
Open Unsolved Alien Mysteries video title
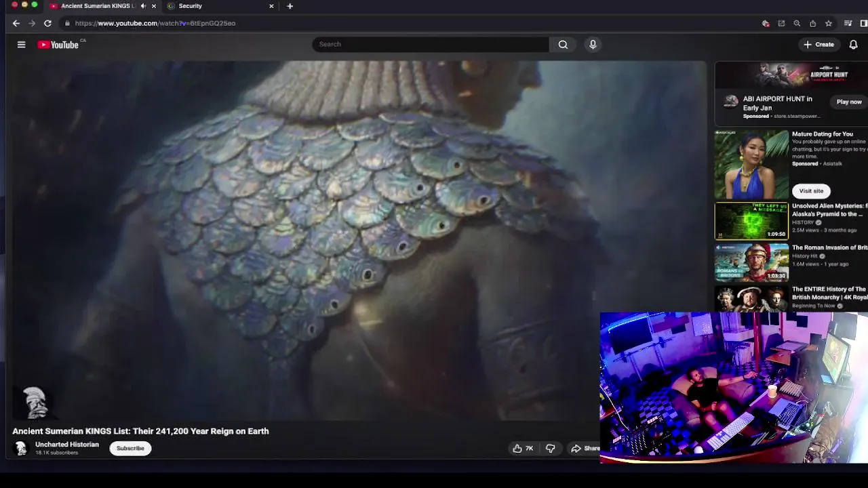coord(830,209)
